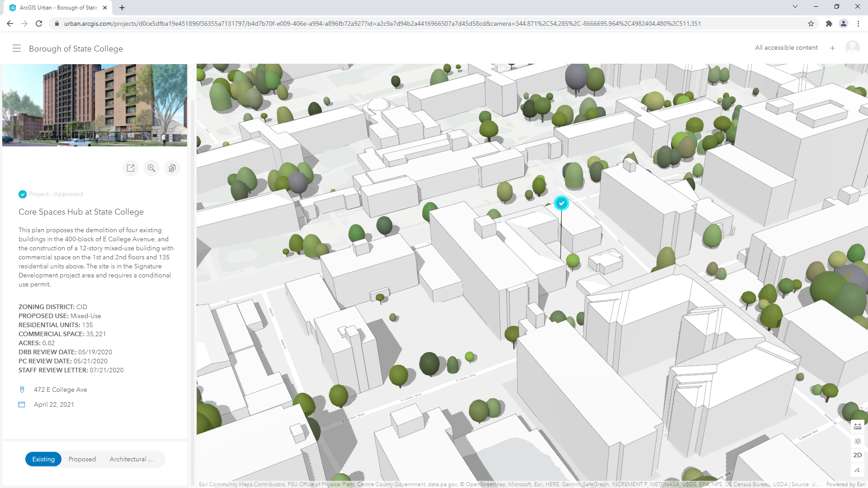The width and height of the screenshot is (868, 488).
Task: Open the measurement ruler tool
Action: click(x=858, y=426)
